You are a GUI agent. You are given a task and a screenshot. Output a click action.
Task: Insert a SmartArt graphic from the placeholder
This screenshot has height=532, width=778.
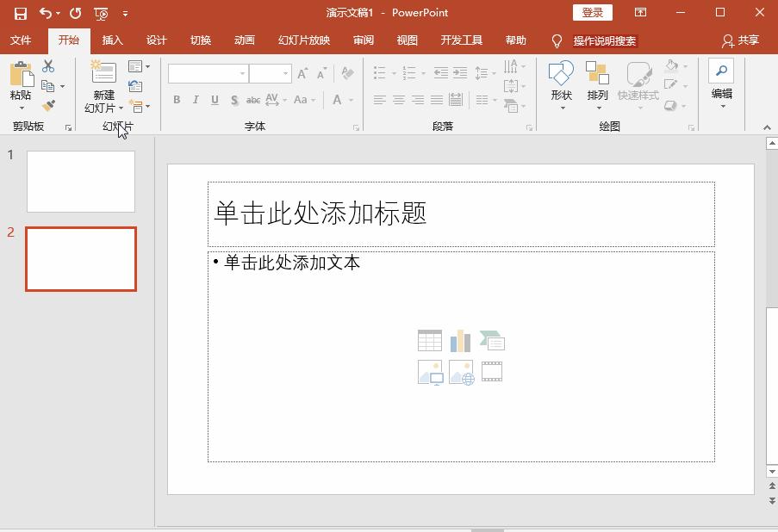[493, 340]
